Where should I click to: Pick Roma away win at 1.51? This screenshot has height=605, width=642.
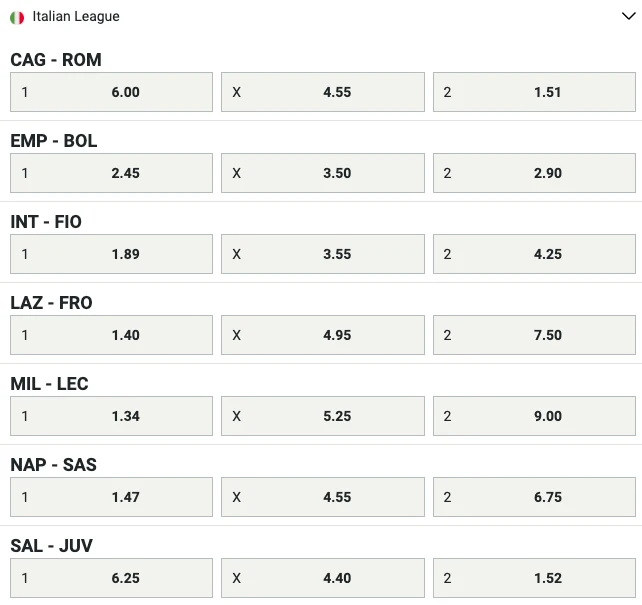(x=534, y=92)
